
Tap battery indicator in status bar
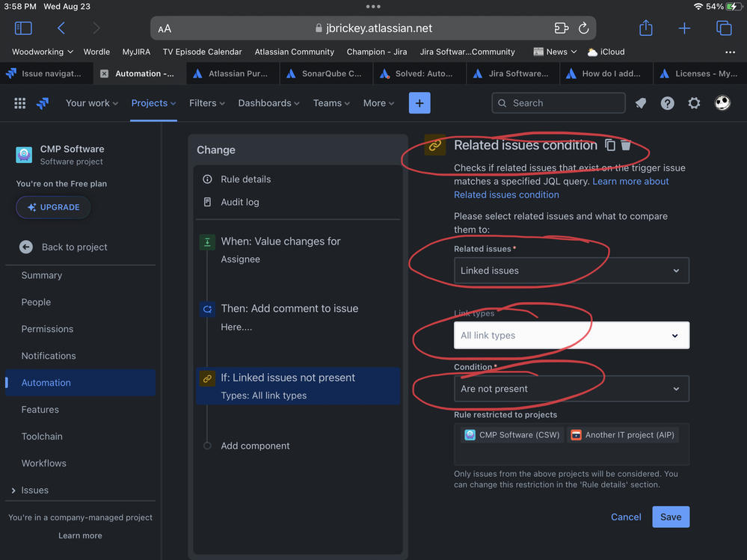coord(733,6)
